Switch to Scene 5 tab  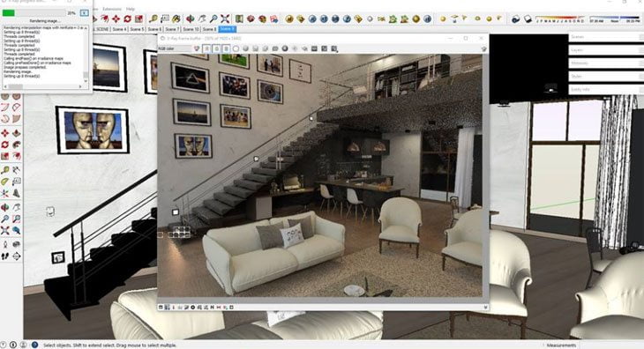point(137,29)
